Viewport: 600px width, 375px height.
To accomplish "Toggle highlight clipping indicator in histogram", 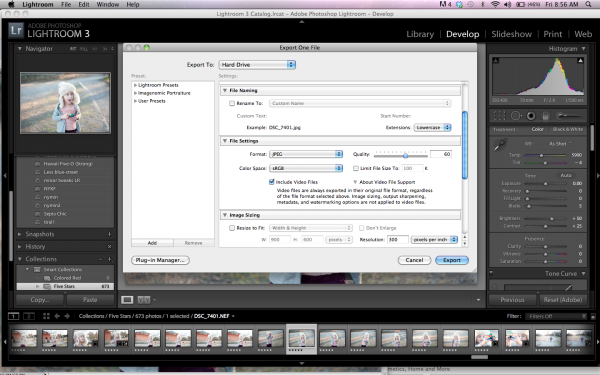I will pos(580,60).
